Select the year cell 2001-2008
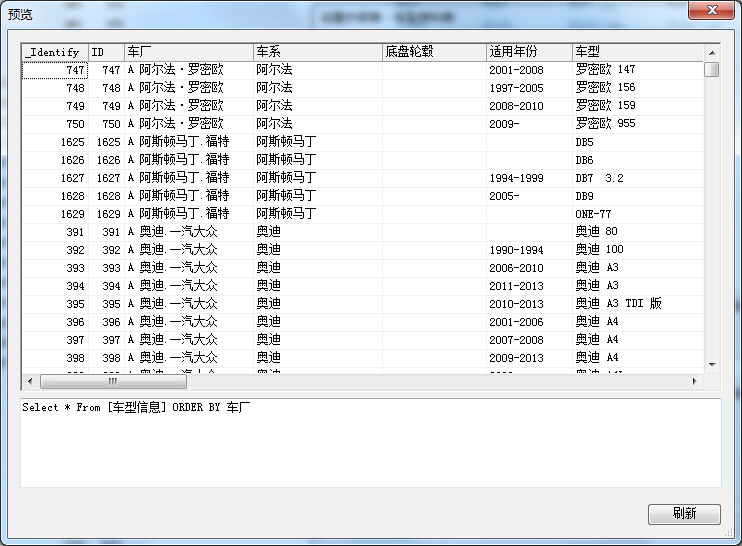The image size is (742, 546). point(530,70)
